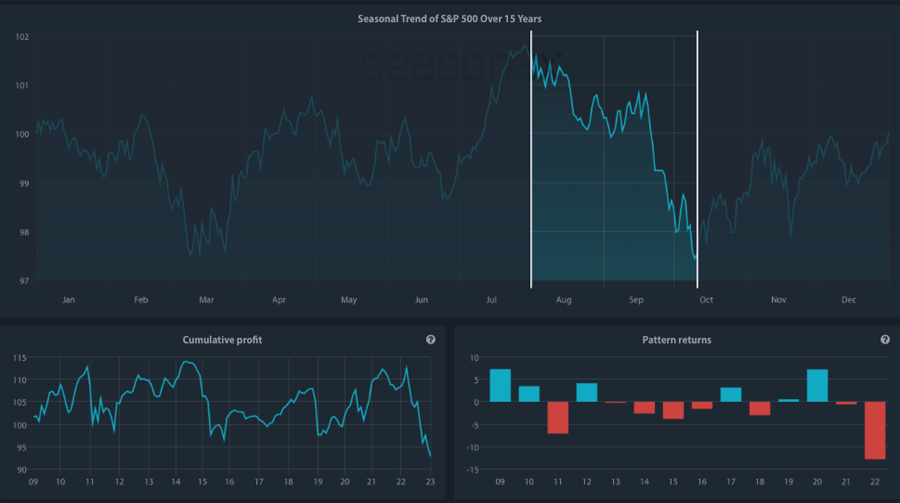Click the Sep label on seasonal chart axis
The height and width of the screenshot is (503, 900).
tap(636, 299)
